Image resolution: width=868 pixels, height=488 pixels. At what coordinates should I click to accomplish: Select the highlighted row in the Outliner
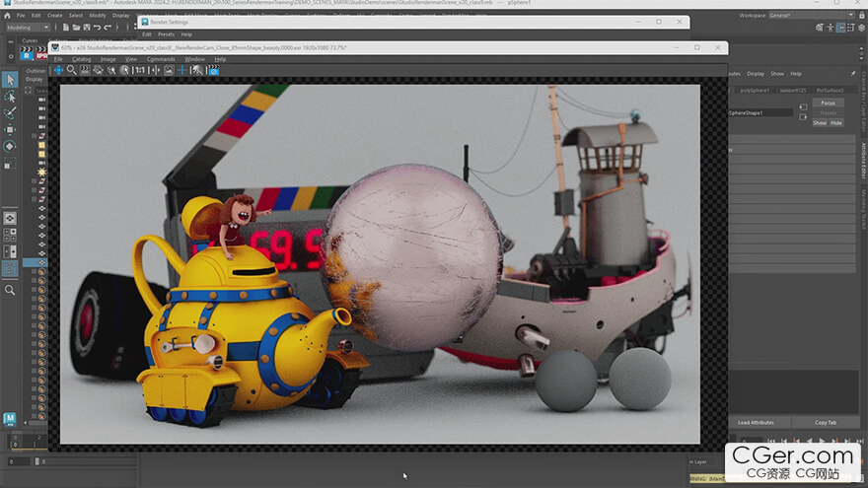36,262
